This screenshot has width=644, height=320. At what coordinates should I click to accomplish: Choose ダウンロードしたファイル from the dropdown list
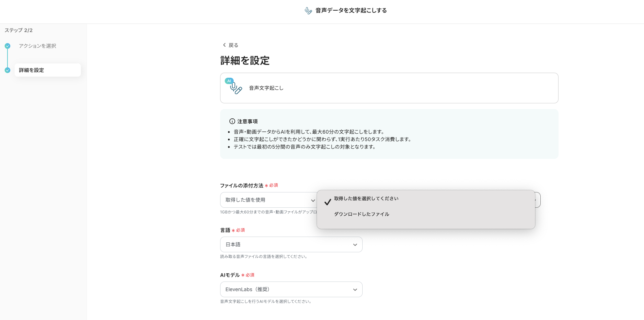(362, 214)
